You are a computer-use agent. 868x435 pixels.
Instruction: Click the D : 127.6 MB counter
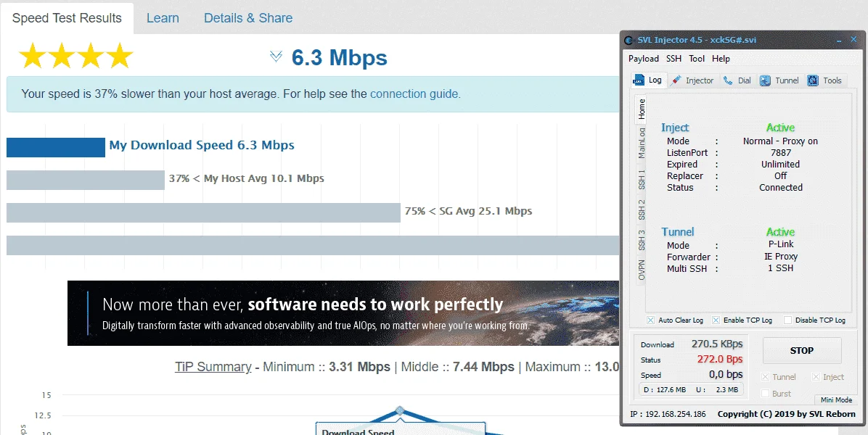pyautogui.click(x=666, y=389)
